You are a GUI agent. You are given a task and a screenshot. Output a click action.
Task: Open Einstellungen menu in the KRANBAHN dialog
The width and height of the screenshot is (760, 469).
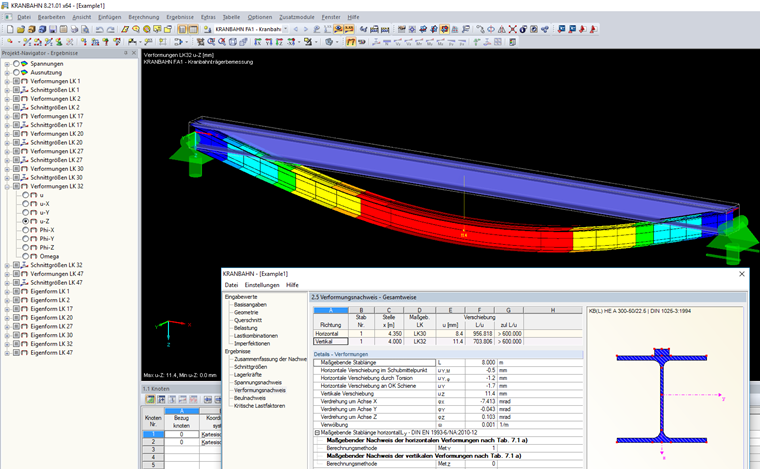tap(262, 285)
